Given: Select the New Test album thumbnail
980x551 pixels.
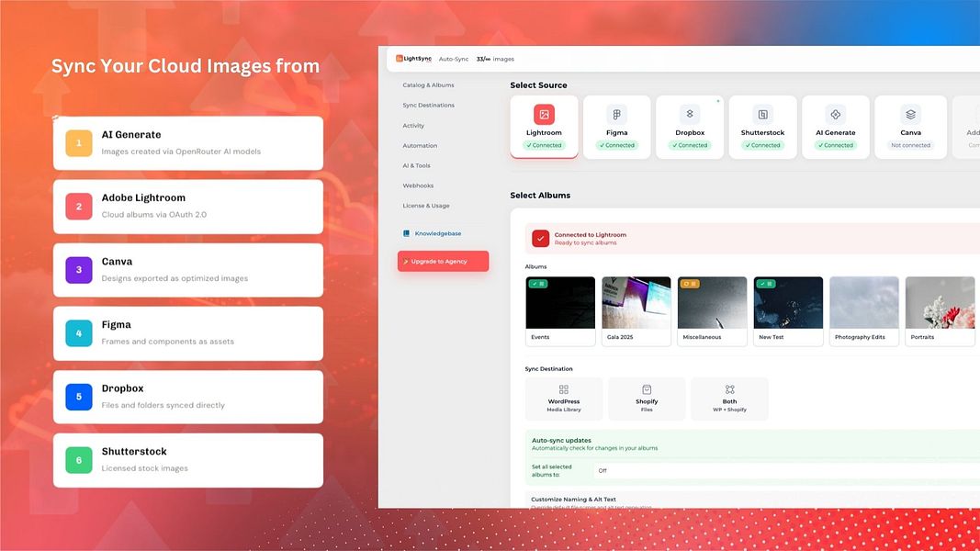Looking at the screenshot, I should click(788, 303).
